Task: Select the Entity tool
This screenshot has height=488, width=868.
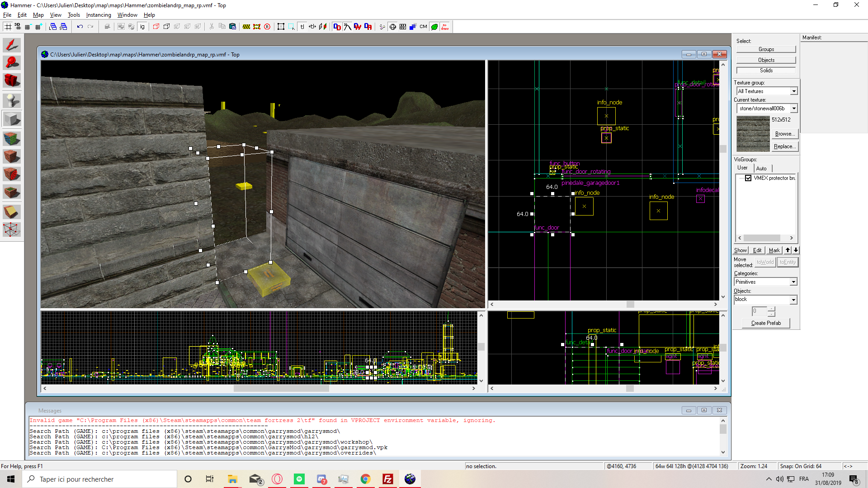Action: point(12,100)
